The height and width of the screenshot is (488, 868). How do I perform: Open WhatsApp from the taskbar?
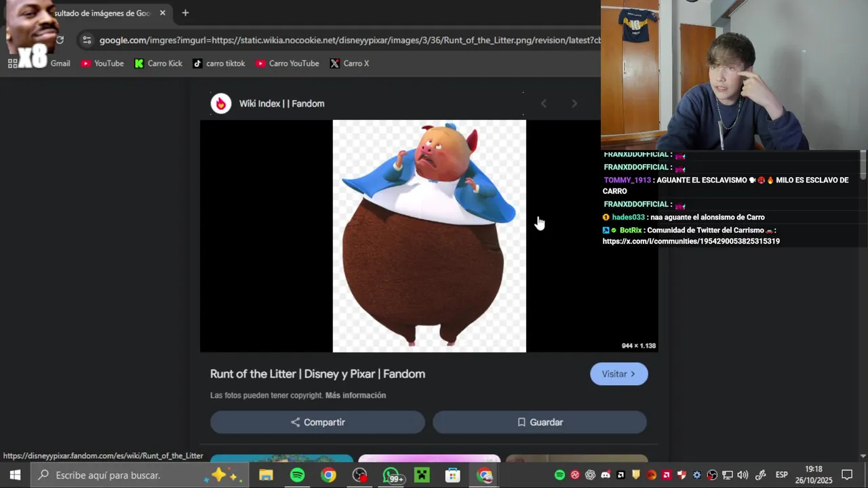click(x=392, y=475)
